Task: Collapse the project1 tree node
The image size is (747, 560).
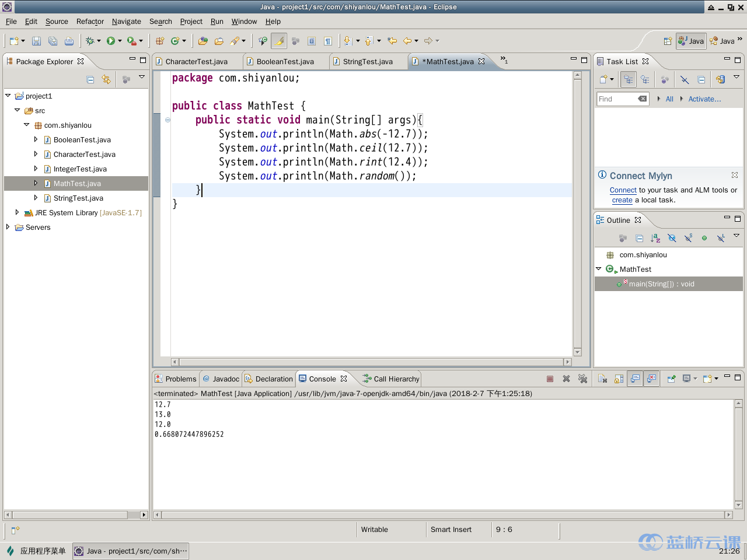Action: coord(8,96)
